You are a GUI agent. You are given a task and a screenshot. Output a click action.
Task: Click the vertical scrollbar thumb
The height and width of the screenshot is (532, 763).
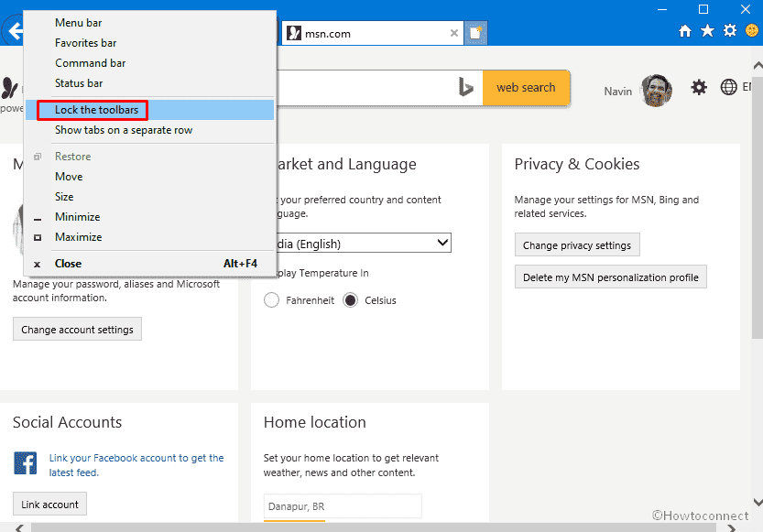click(758, 207)
